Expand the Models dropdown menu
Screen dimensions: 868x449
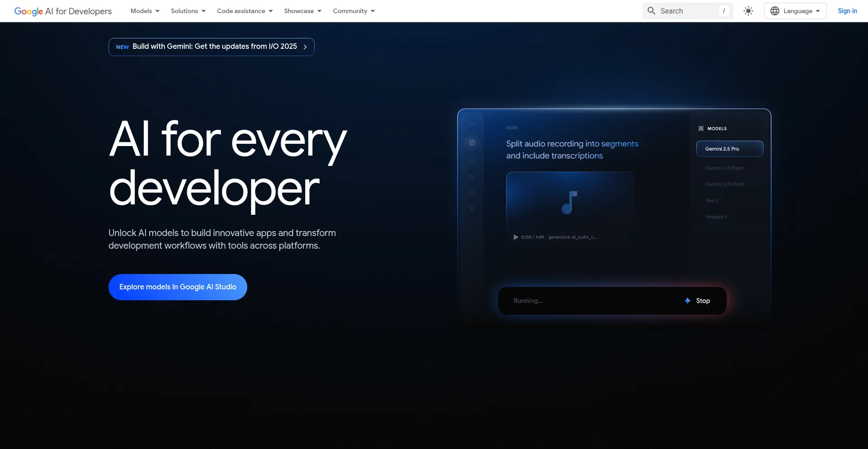(145, 11)
